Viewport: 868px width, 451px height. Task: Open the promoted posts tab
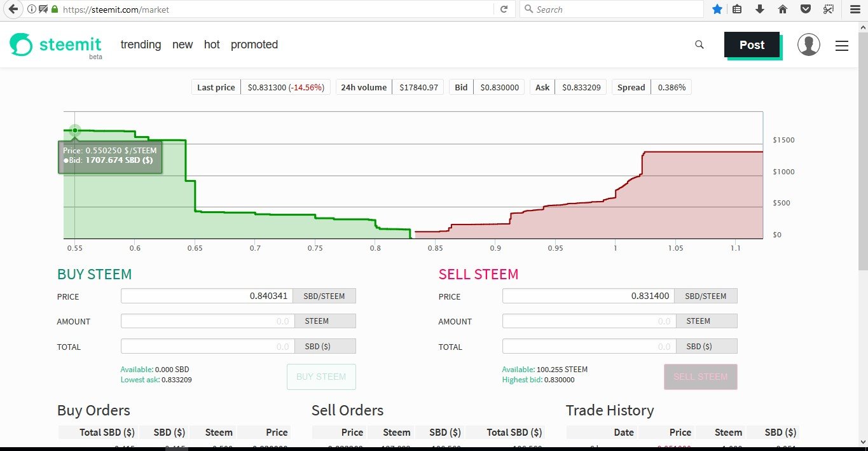pyautogui.click(x=254, y=45)
